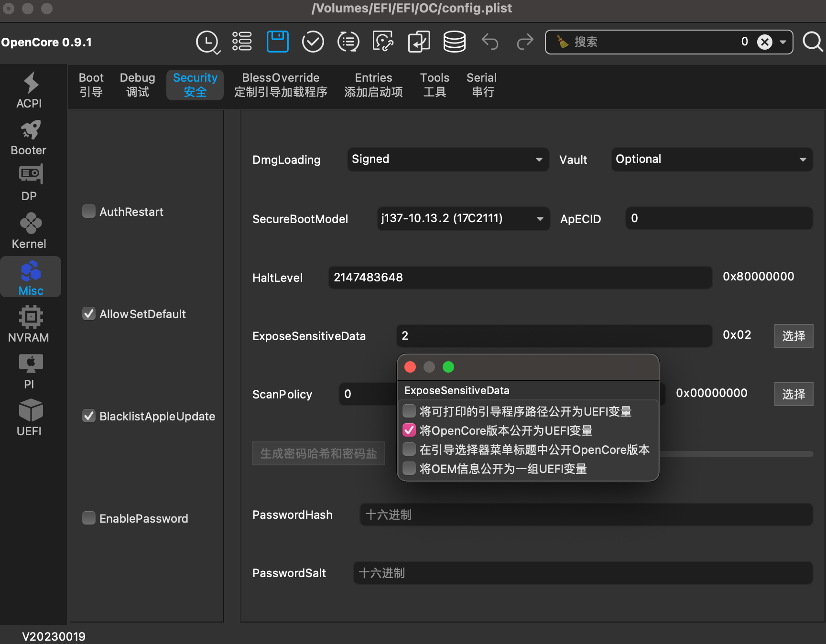826x644 pixels.
Task: Click the OpenCore 0.9.1 label
Action: (x=46, y=42)
